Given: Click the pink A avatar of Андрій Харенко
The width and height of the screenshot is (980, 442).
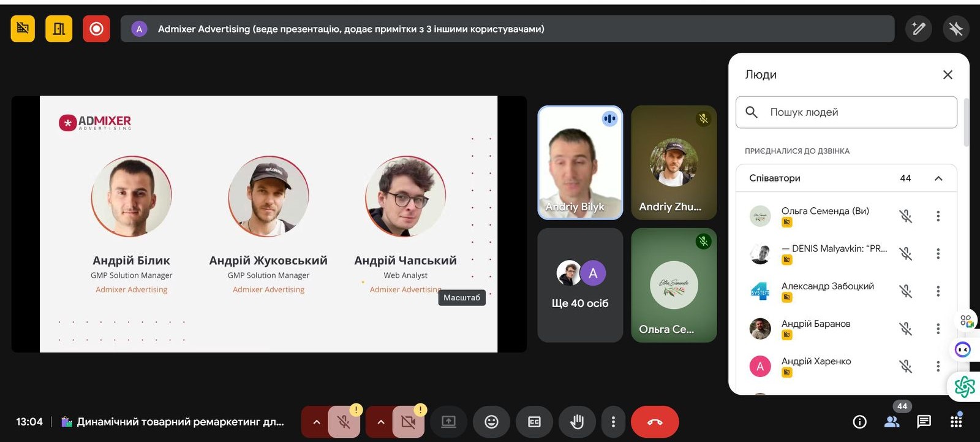Looking at the screenshot, I should click(760, 366).
